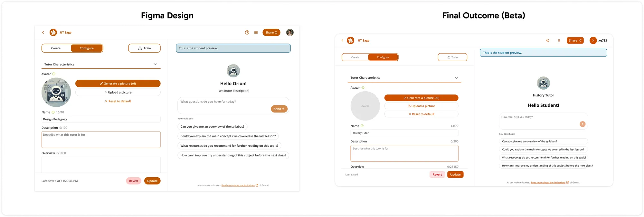Click the Share button in Final Outcome header
Screen dimensions: 644x217
tap(575, 41)
